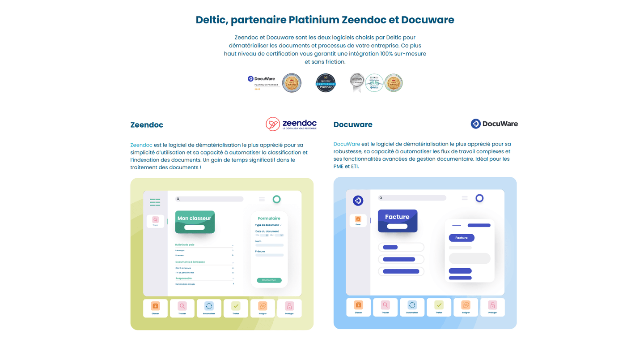Choose the Traiter checkmark tile in Docuware mockup

pos(439,307)
